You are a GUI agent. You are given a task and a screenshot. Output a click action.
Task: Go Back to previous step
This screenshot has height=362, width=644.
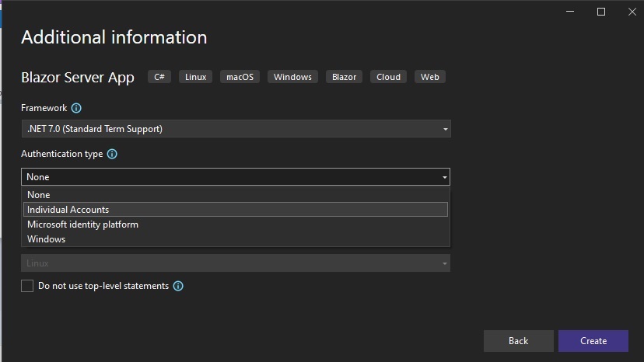[x=518, y=341]
